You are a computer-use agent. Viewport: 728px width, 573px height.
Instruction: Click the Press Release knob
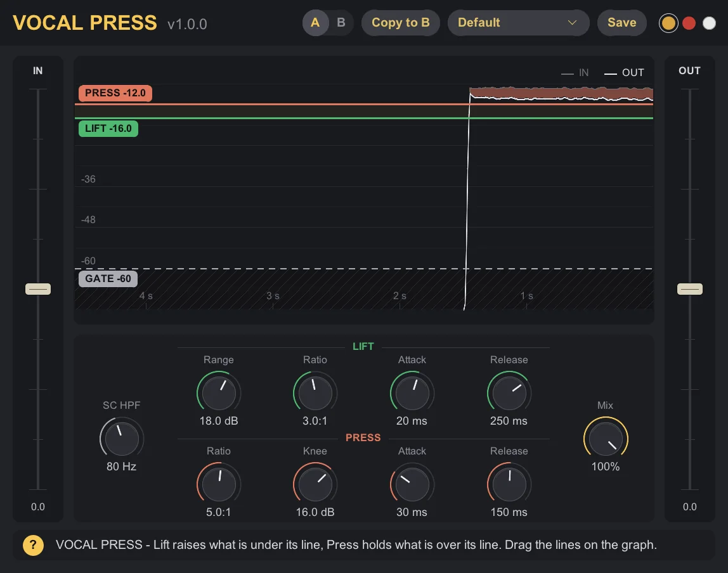[509, 484]
